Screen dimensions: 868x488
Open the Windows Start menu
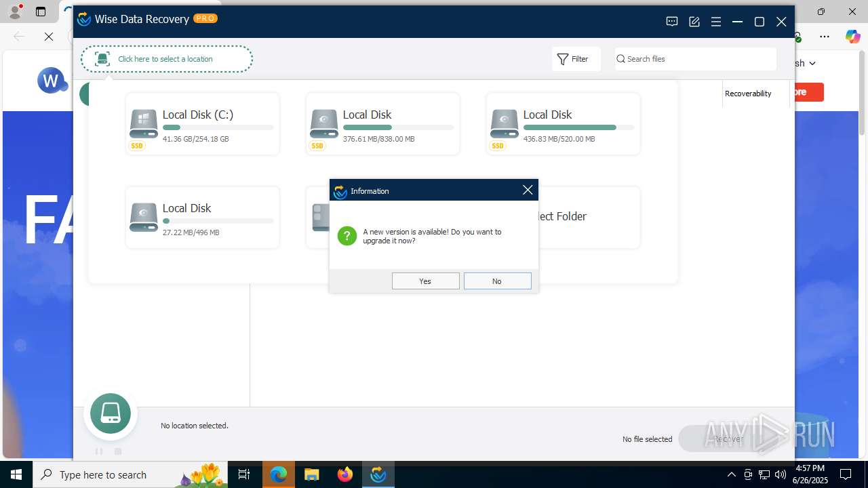tap(16, 474)
